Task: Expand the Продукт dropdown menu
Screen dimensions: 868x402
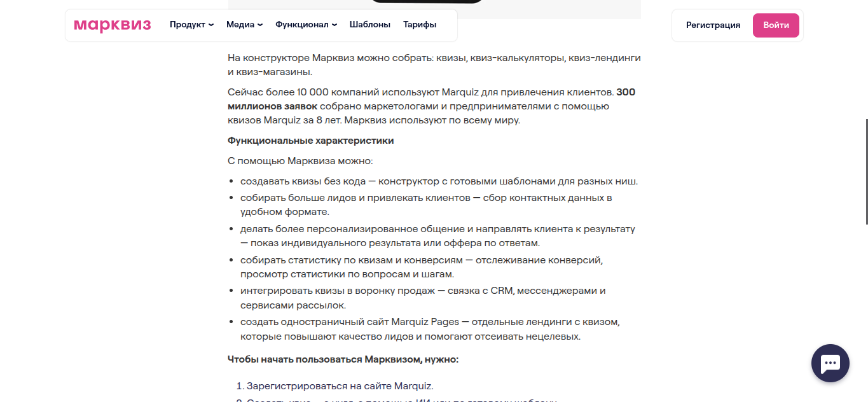Action: pos(191,25)
